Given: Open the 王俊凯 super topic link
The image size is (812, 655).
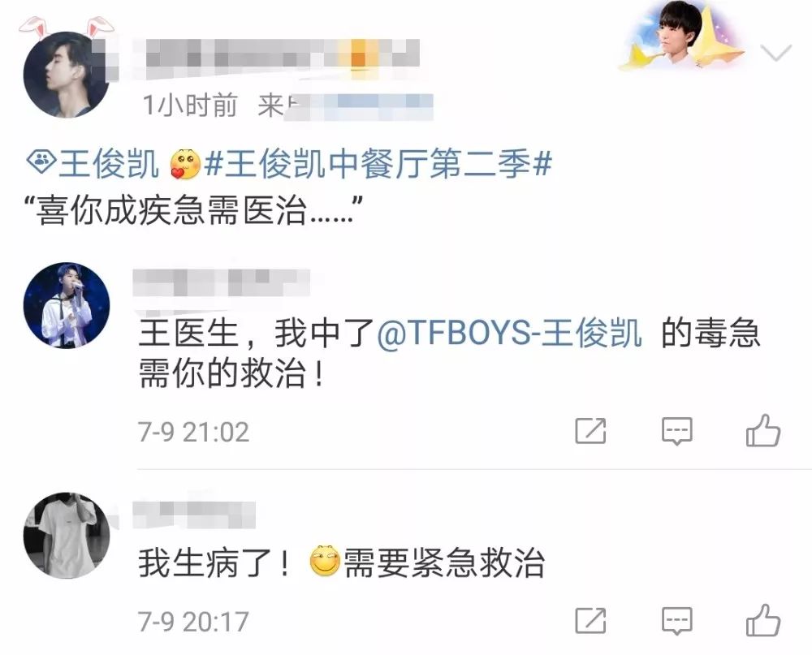Looking at the screenshot, I should click(x=108, y=164).
